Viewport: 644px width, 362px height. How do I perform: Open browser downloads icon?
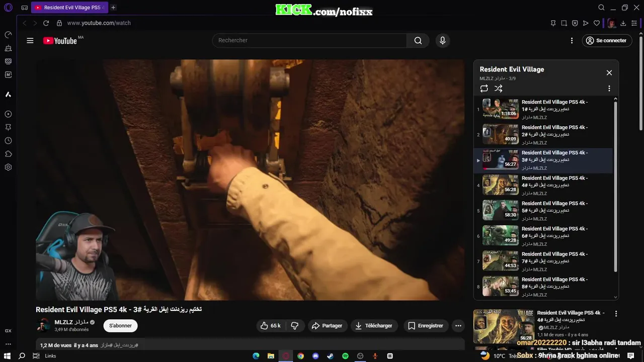point(623,23)
